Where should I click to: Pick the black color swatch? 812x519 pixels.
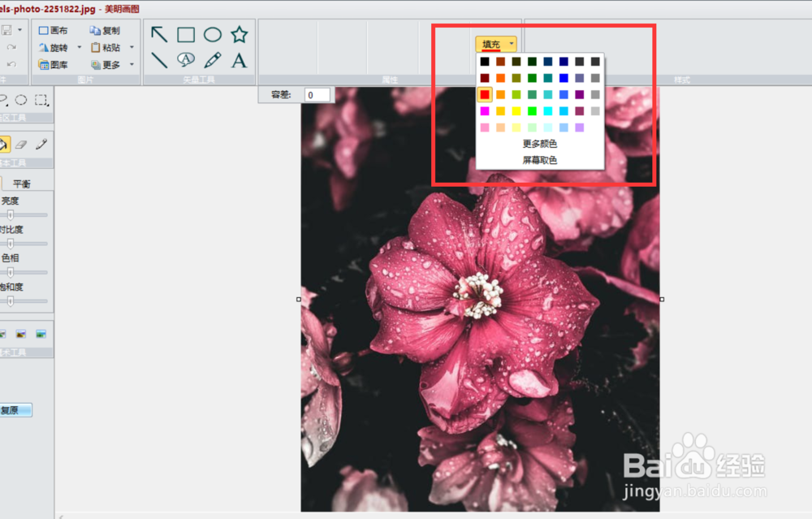pos(485,62)
